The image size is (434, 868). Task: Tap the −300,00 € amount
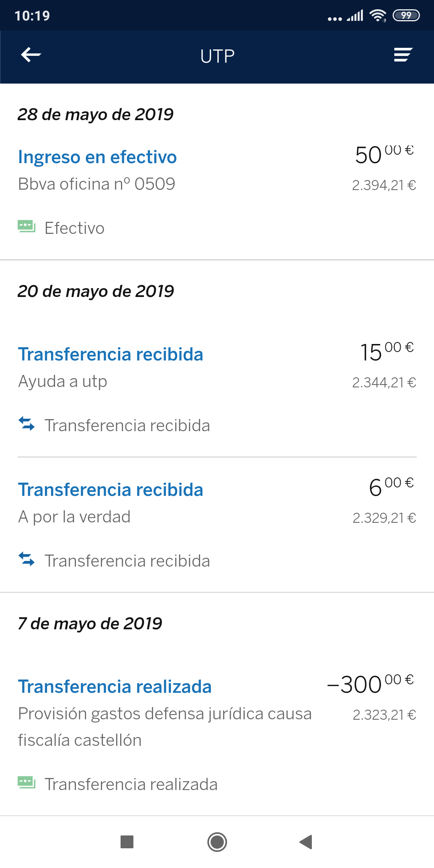pos(370,684)
